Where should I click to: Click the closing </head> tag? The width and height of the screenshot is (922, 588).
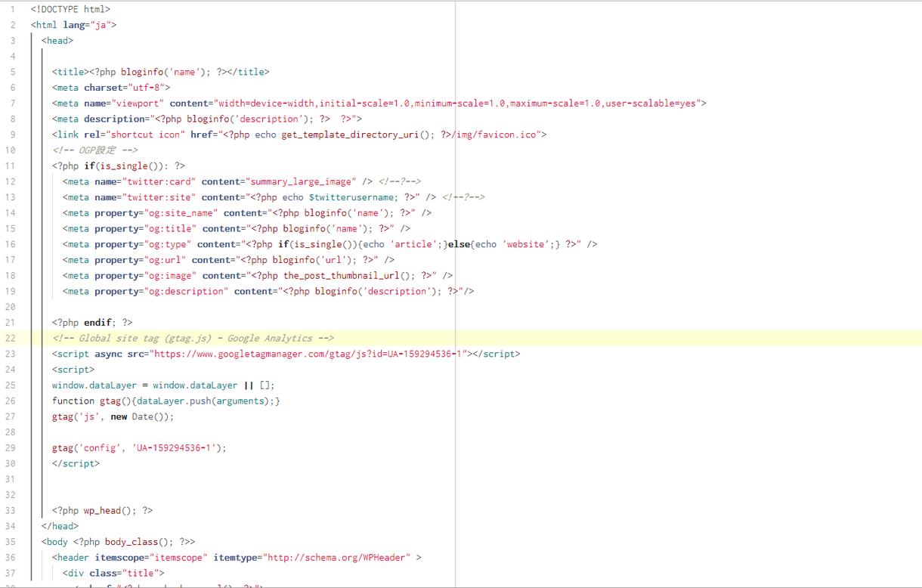pyautogui.click(x=60, y=527)
